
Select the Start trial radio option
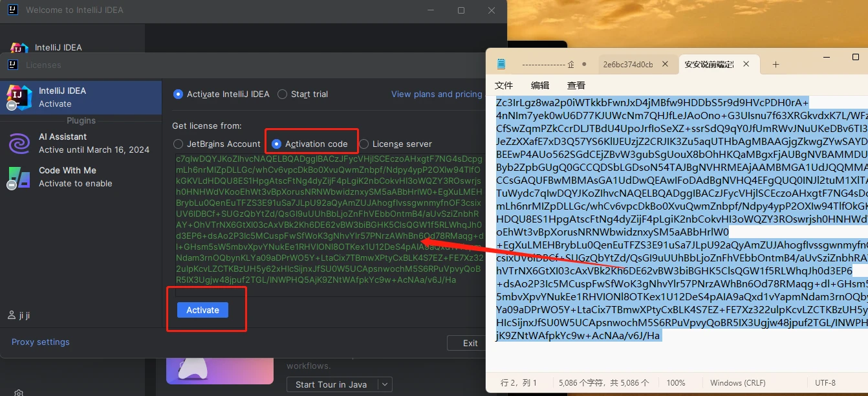tap(282, 94)
